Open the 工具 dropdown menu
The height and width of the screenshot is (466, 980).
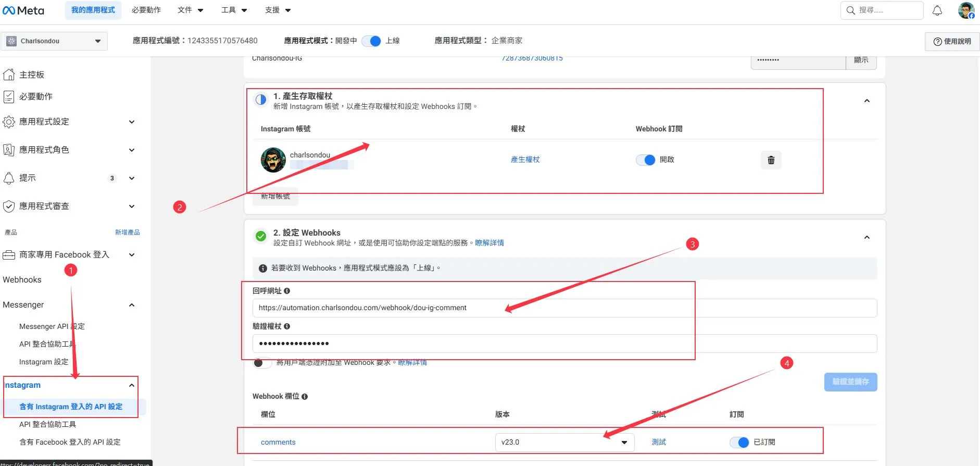[234, 10]
